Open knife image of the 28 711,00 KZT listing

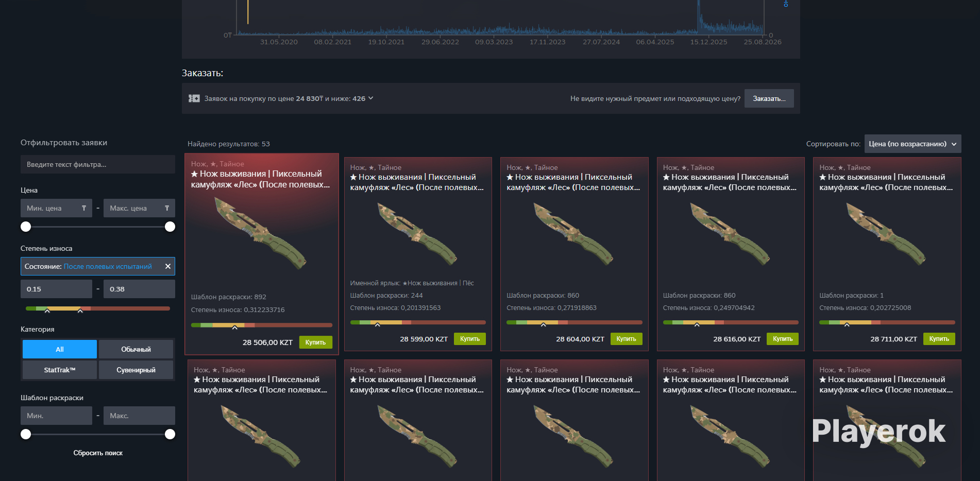(887, 233)
